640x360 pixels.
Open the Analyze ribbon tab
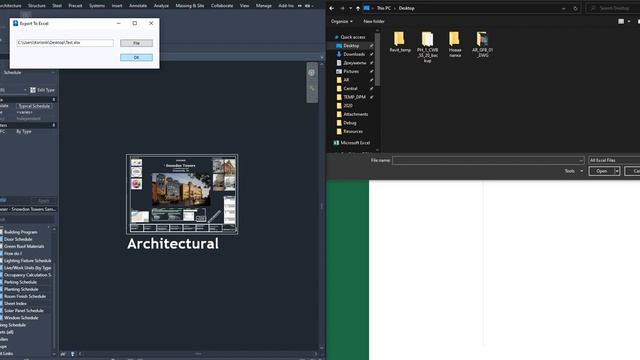pyautogui.click(x=161, y=6)
